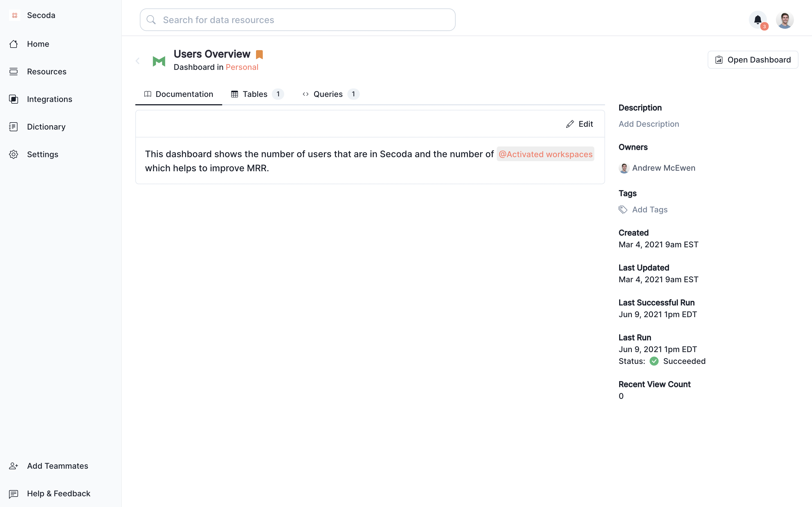The image size is (812, 507).
Task: Click the Personal collection link
Action: click(x=242, y=67)
